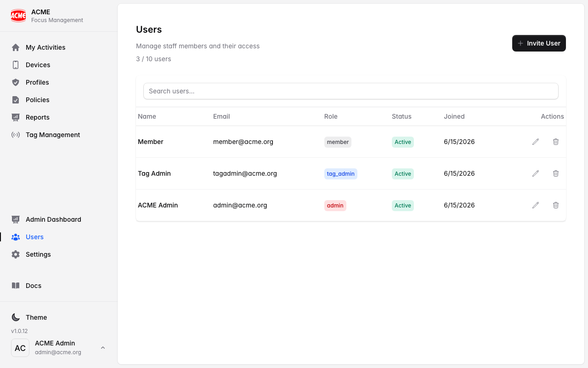Image resolution: width=588 pixels, height=368 pixels.
Task: Delete the Tag Admin user
Action: pyautogui.click(x=556, y=173)
